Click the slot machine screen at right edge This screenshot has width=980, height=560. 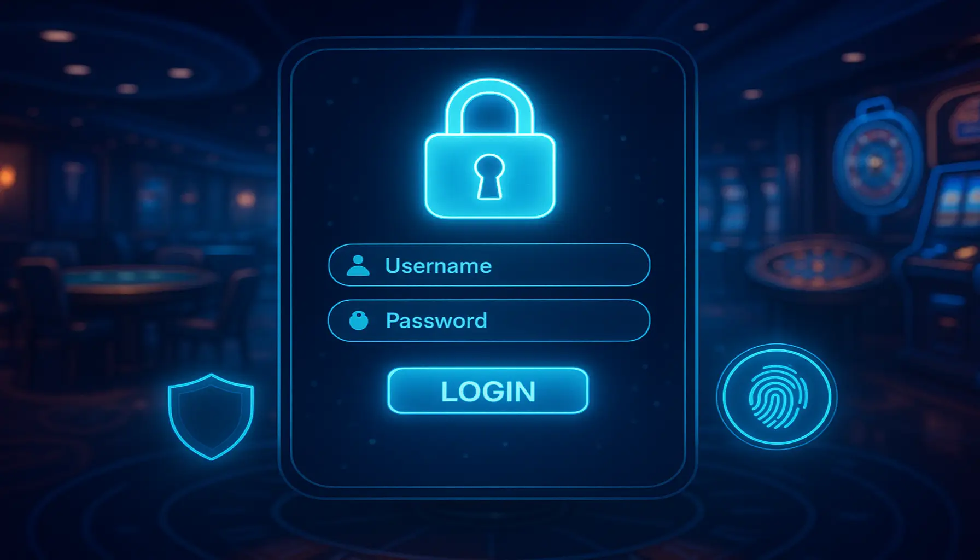pyautogui.click(x=958, y=201)
